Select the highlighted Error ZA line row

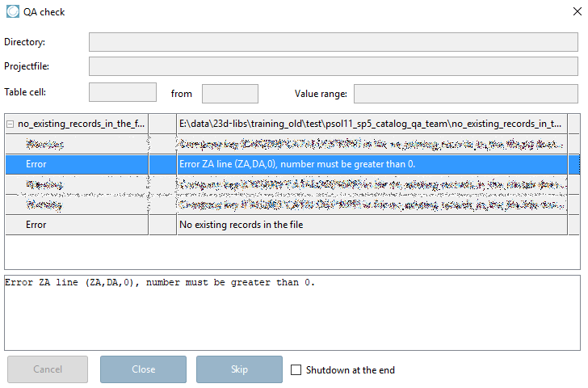point(292,164)
